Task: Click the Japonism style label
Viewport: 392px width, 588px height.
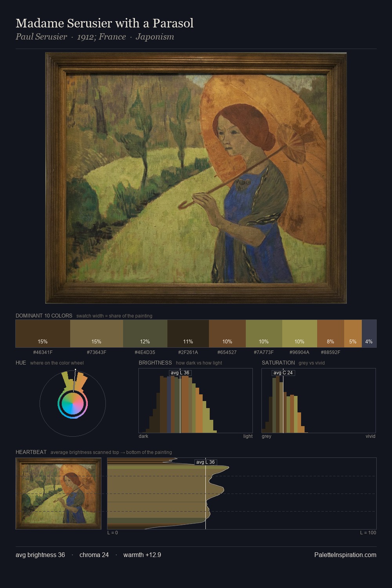Action: point(155,37)
